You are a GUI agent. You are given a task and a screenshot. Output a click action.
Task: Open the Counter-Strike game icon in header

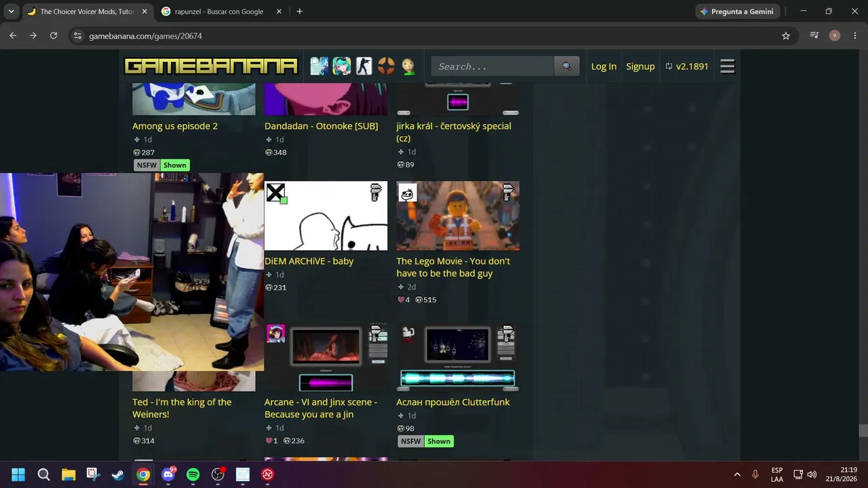click(364, 66)
